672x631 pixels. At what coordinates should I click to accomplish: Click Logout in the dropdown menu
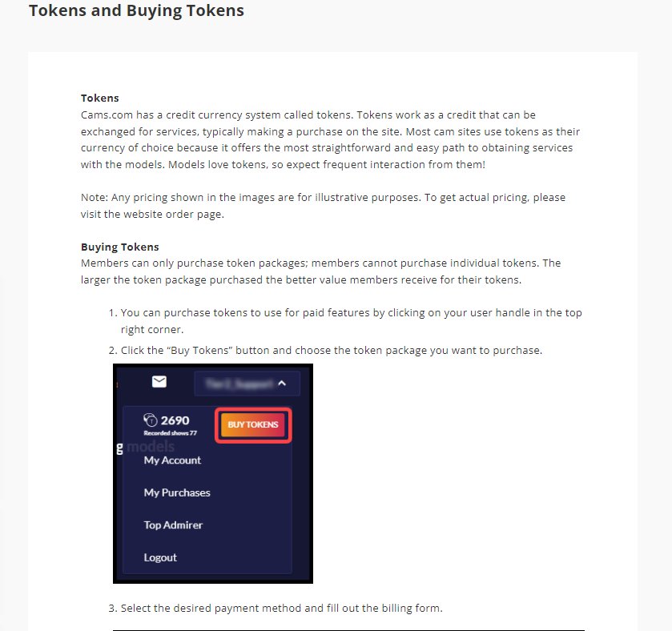pyautogui.click(x=160, y=557)
